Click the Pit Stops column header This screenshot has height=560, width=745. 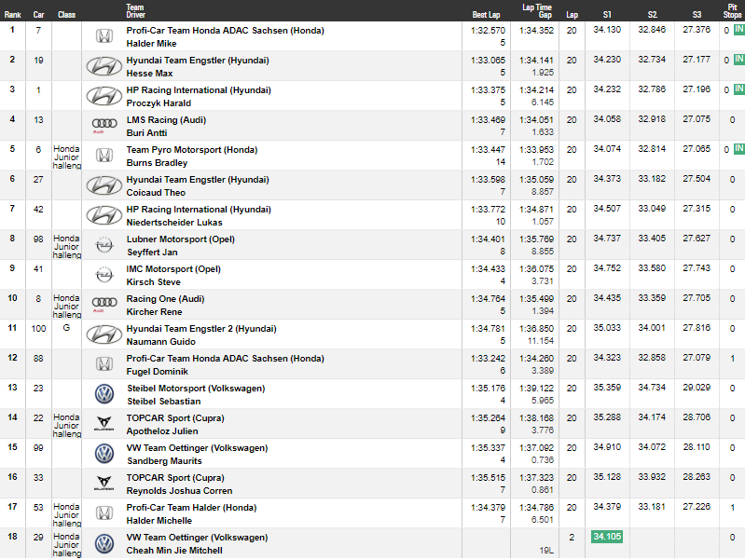(732, 11)
